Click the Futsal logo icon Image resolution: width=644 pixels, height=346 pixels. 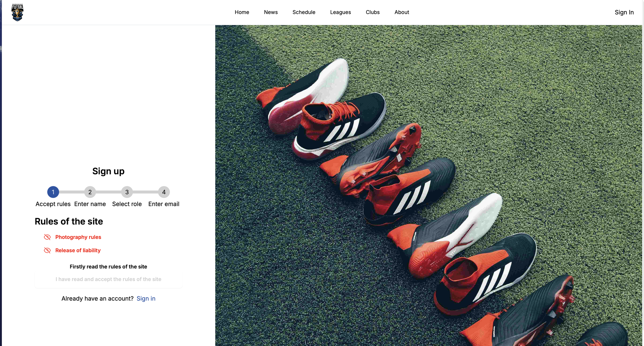coord(17,12)
